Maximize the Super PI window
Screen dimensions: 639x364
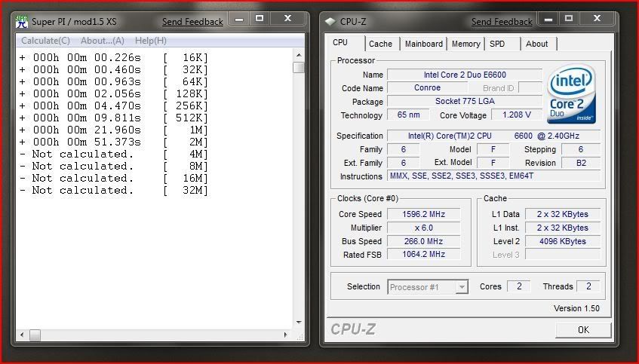[x=260, y=18]
